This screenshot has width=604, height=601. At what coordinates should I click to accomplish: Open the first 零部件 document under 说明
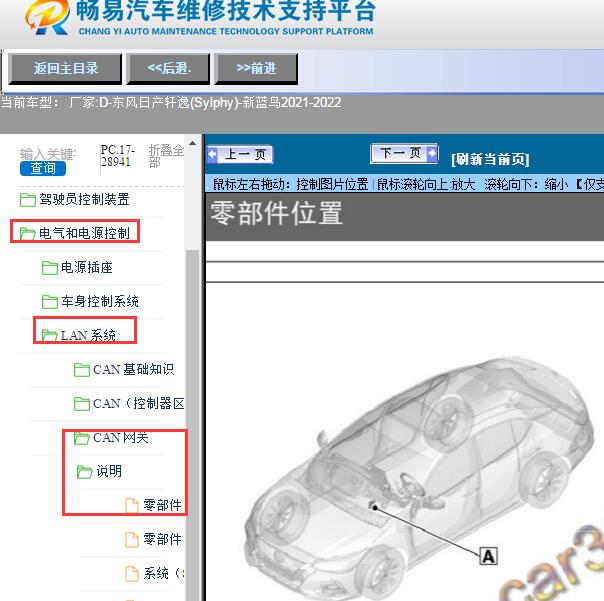coord(162,505)
